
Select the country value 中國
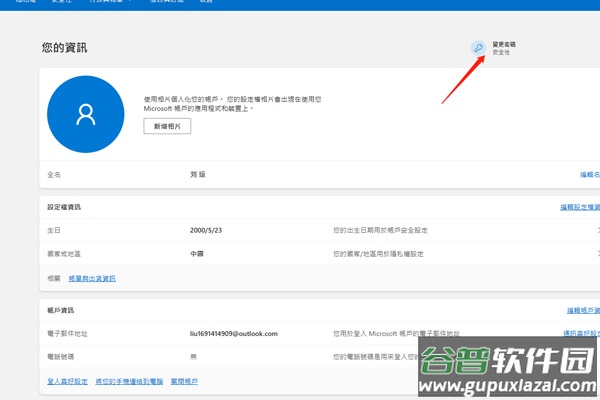[x=197, y=254]
